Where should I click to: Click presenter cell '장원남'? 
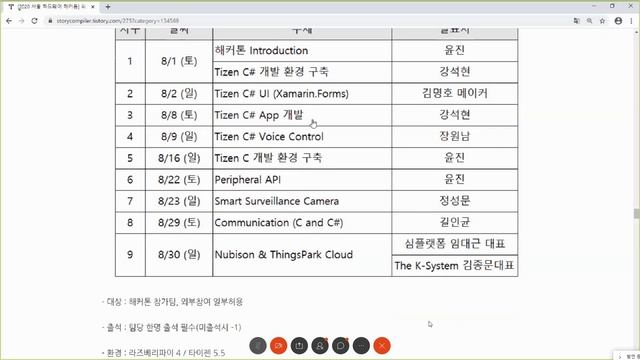455,136
